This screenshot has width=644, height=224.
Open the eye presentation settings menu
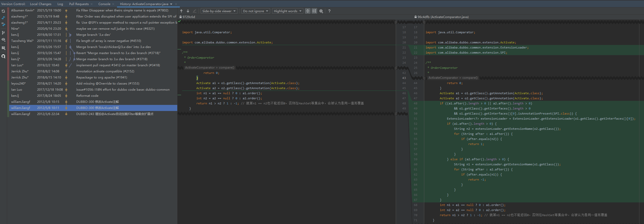pyautogui.click(x=3, y=40)
